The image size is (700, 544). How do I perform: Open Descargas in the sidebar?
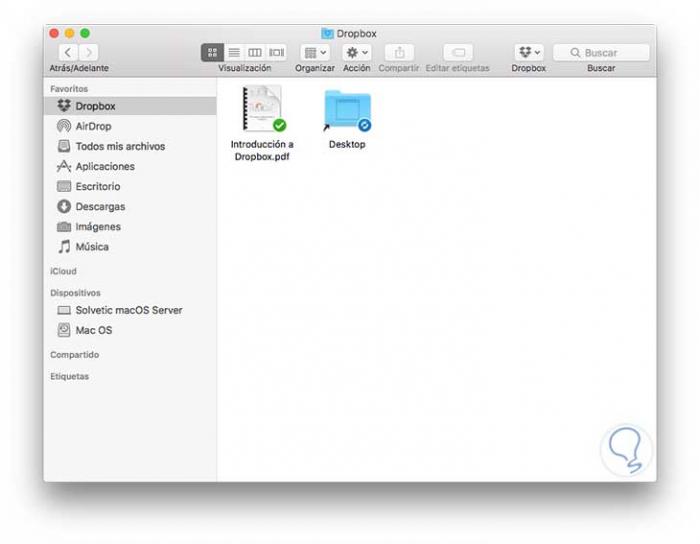tap(130, 207)
